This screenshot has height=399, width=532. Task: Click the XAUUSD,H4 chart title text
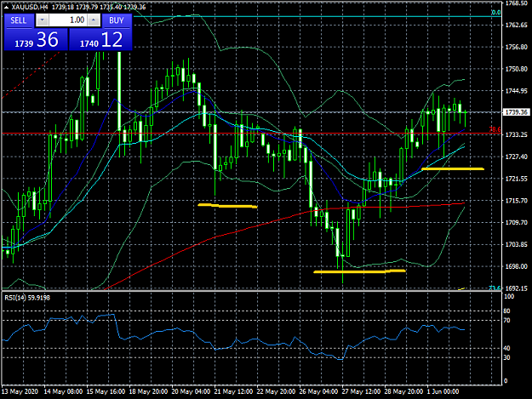pos(30,7)
